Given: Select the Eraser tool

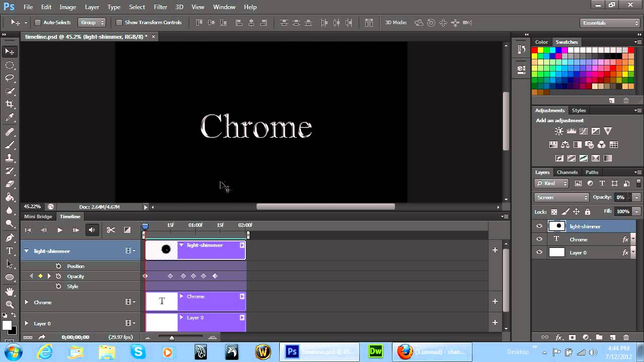Looking at the screenshot, I should 10,184.
